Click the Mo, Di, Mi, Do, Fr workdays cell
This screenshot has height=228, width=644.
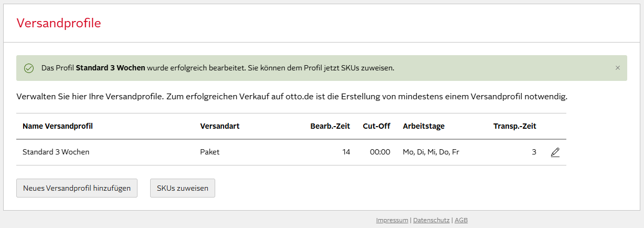pos(431,152)
